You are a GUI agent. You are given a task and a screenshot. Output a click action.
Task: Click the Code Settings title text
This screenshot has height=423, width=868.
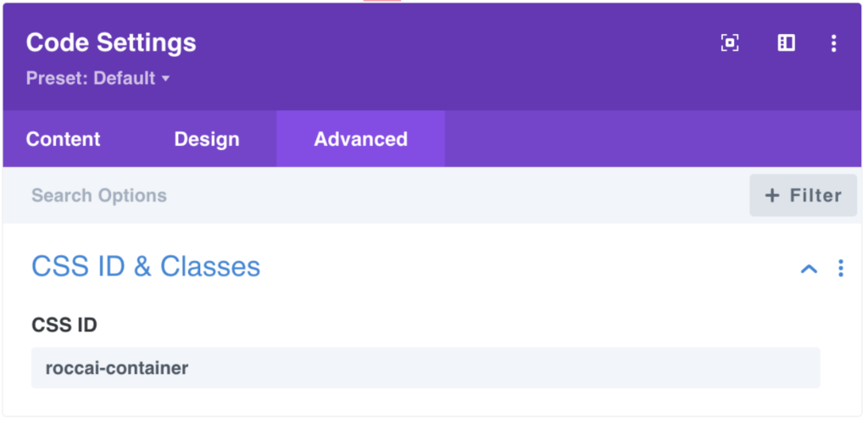click(111, 42)
